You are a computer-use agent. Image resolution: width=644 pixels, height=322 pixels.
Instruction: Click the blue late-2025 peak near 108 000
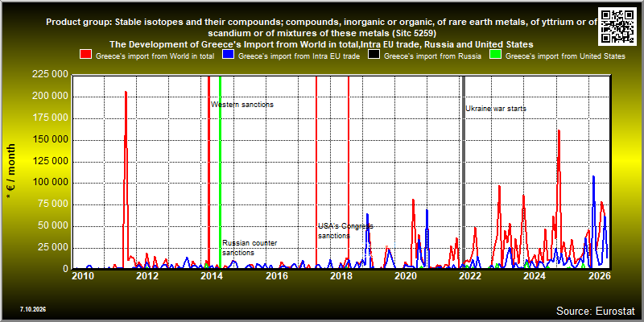[593, 177]
